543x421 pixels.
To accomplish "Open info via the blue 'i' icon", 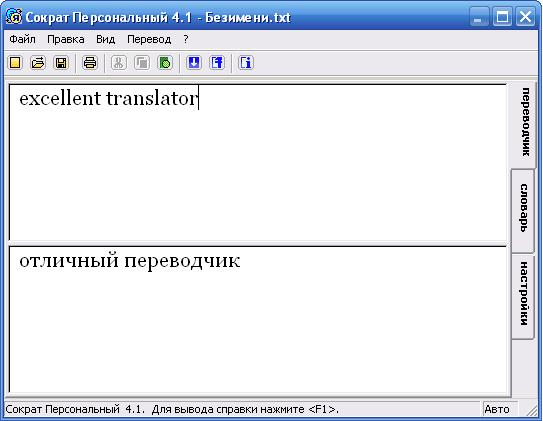I will (246, 63).
